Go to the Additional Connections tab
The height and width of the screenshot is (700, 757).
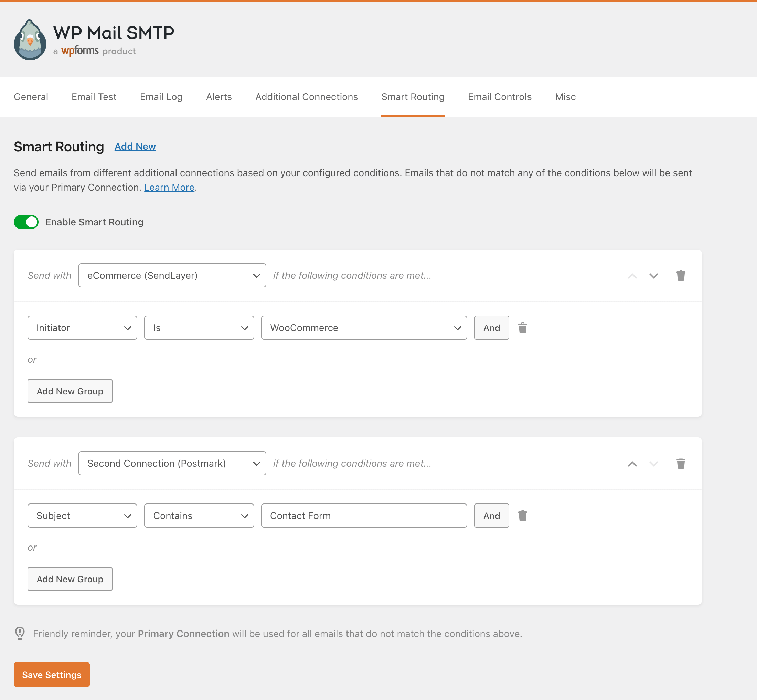pos(306,97)
